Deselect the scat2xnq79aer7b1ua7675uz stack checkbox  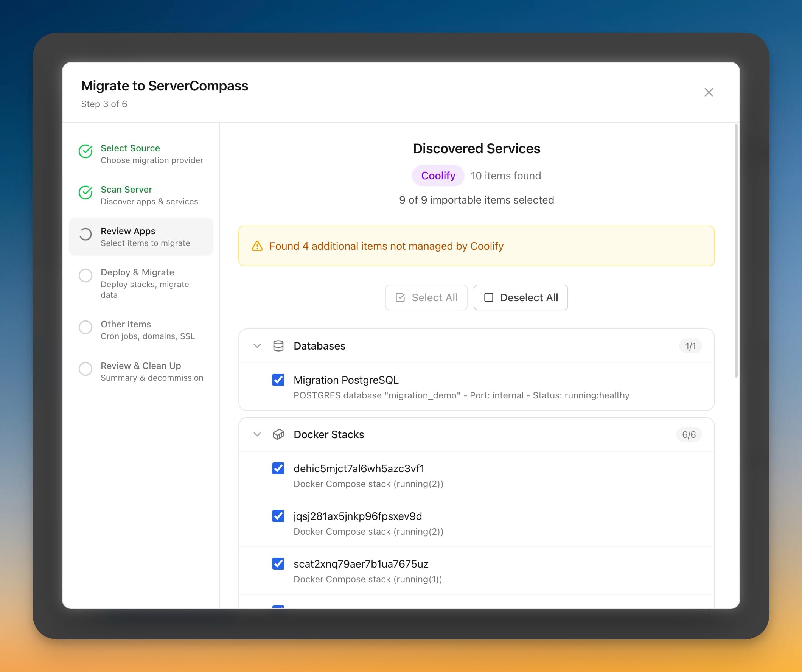tap(278, 564)
